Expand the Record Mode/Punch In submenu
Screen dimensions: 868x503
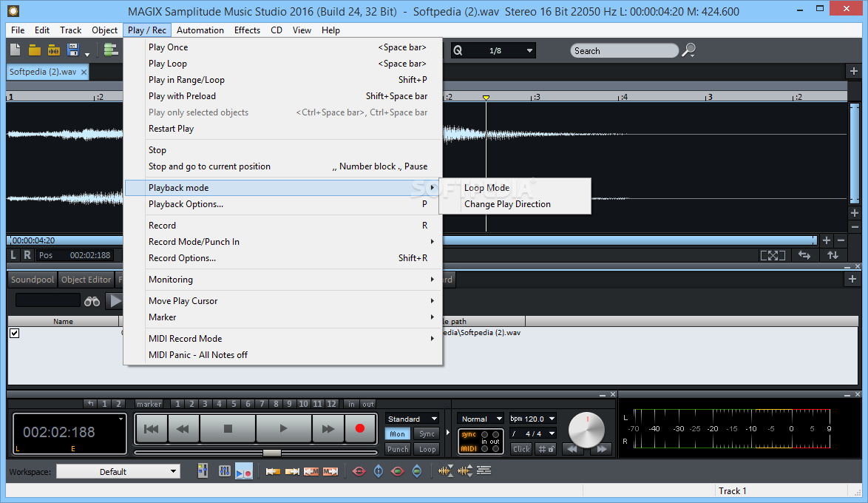(283, 242)
